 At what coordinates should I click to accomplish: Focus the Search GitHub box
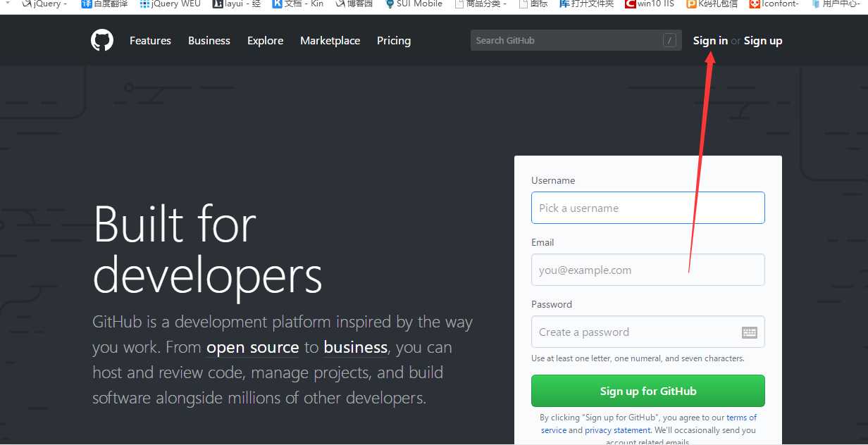[x=576, y=40]
